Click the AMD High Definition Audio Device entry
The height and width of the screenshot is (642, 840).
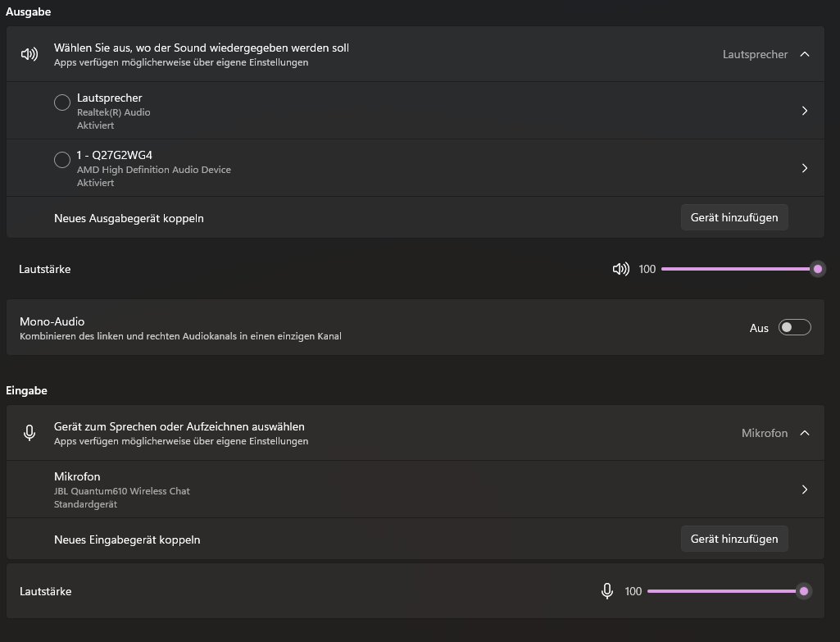point(153,168)
